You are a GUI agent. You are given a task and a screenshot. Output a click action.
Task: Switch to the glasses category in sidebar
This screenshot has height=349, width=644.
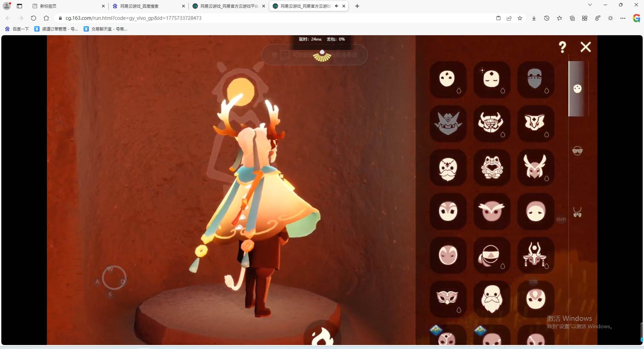pos(577,151)
